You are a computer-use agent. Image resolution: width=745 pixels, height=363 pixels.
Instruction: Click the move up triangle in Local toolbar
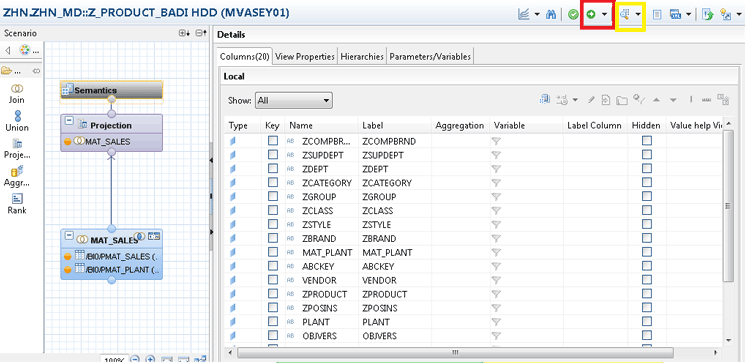coord(657,100)
